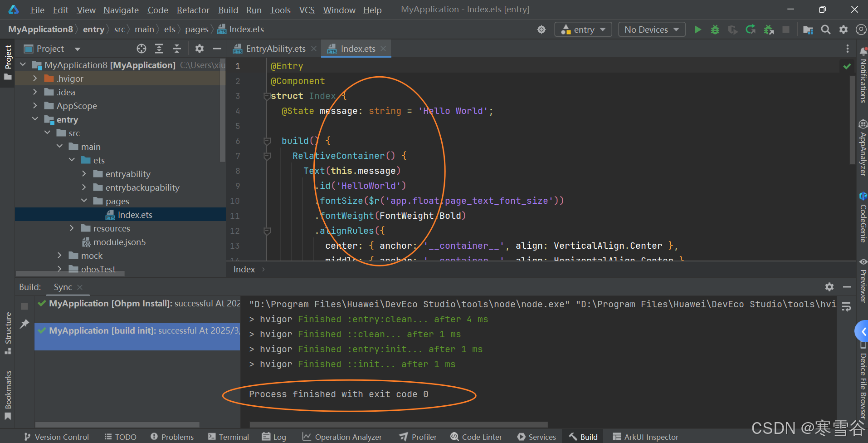Toggle the Structure tool window
This screenshot has height=443, width=868.
[x=8, y=333]
